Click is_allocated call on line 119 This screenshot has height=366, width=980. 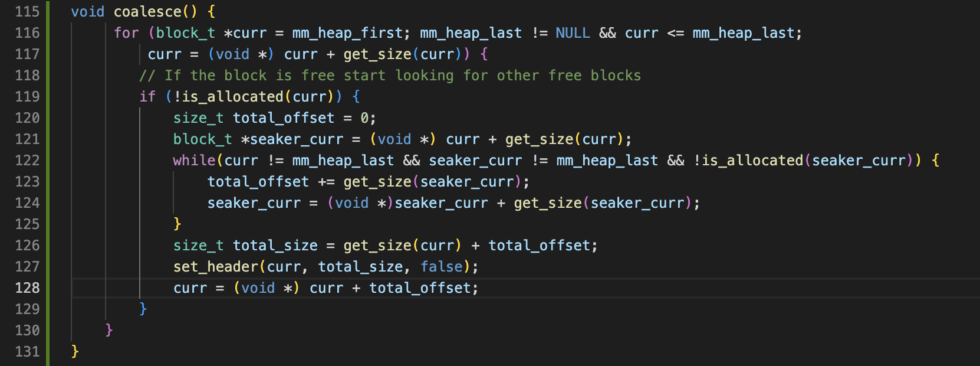(233, 97)
